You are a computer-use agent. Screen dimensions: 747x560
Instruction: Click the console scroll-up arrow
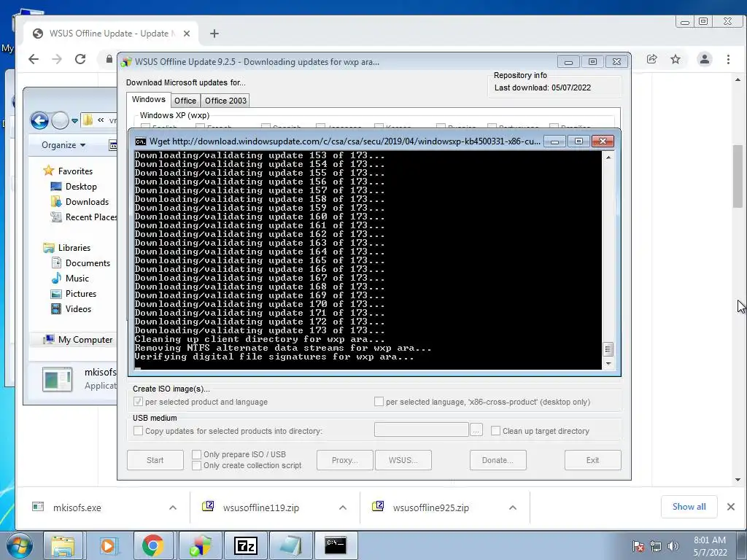(x=608, y=157)
